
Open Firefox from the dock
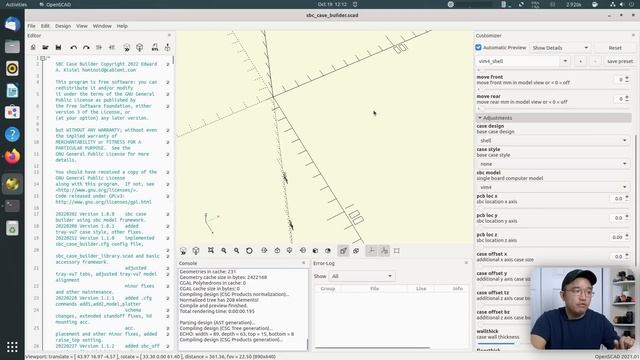click(x=12, y=156)
